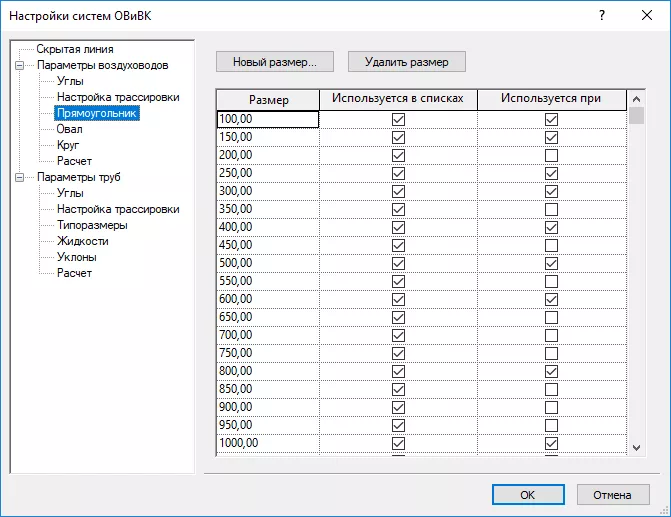
Task: Click the Размер column header
Action: (268, 99)
